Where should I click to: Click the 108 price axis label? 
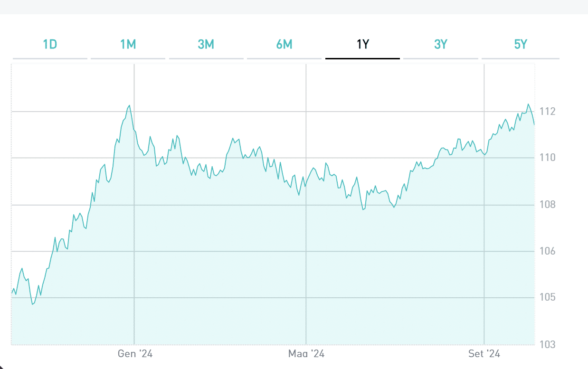pos(549,205)
